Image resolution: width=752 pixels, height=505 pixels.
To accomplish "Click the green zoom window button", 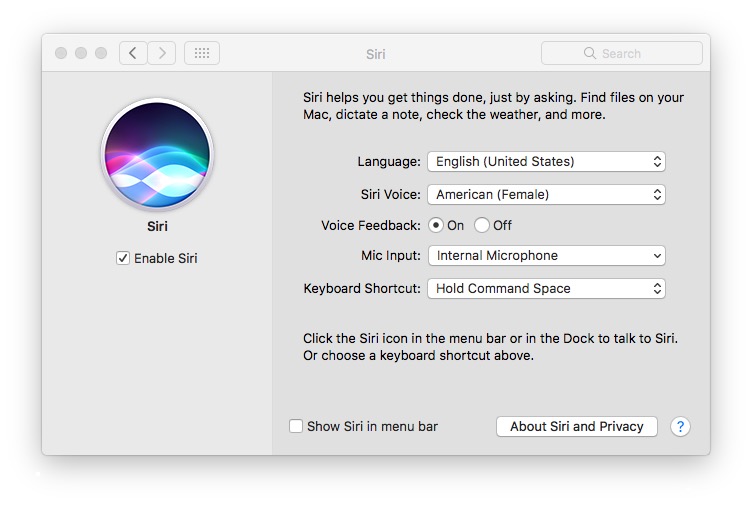I will tap(101, 53).
